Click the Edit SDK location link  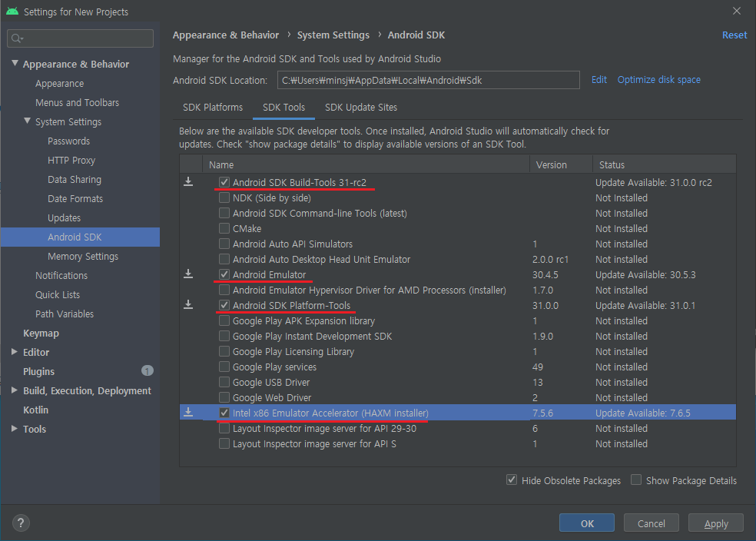click(598, 80)
